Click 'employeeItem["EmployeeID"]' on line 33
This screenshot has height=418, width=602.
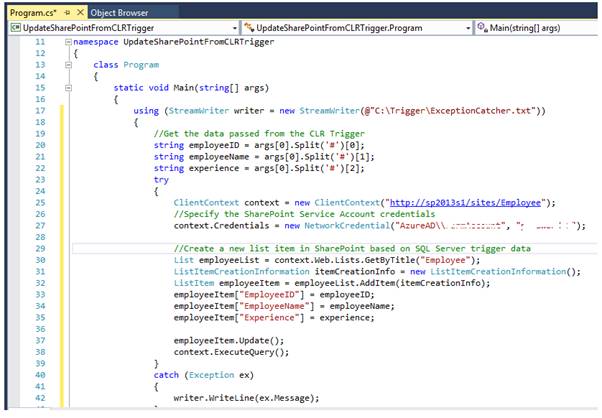click(239, 295)
